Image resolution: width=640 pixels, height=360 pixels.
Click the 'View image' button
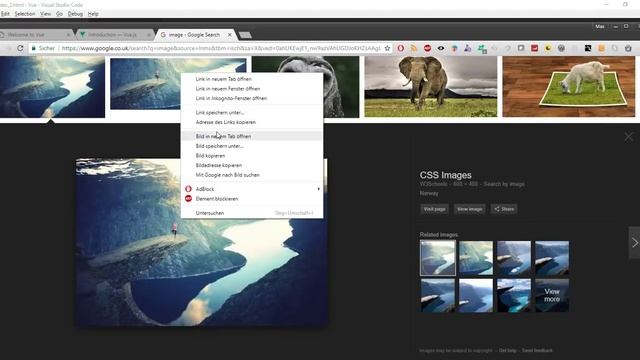(x=469, y=209)
